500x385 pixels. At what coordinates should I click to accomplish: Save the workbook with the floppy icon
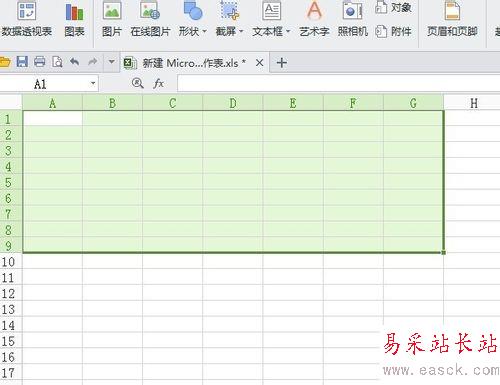(x=22, y=62)
